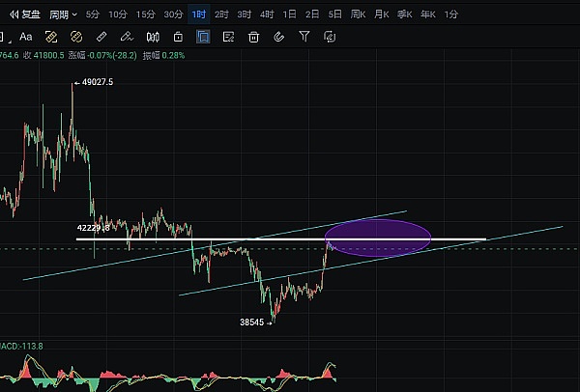
Task: Switch to the 5分 timeframe
Action: click(x=93, y=14)
